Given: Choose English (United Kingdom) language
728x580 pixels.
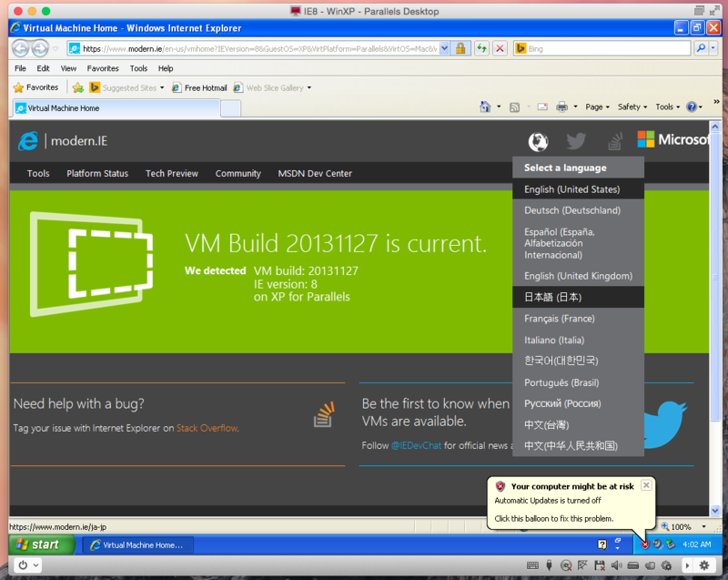Looking at the screenshot, I should (578, 276).
